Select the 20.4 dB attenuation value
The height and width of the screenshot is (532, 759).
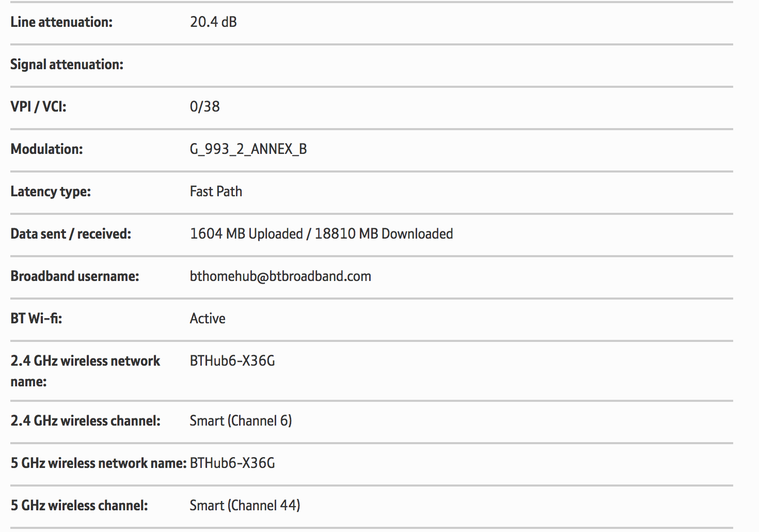click(213, 22)
